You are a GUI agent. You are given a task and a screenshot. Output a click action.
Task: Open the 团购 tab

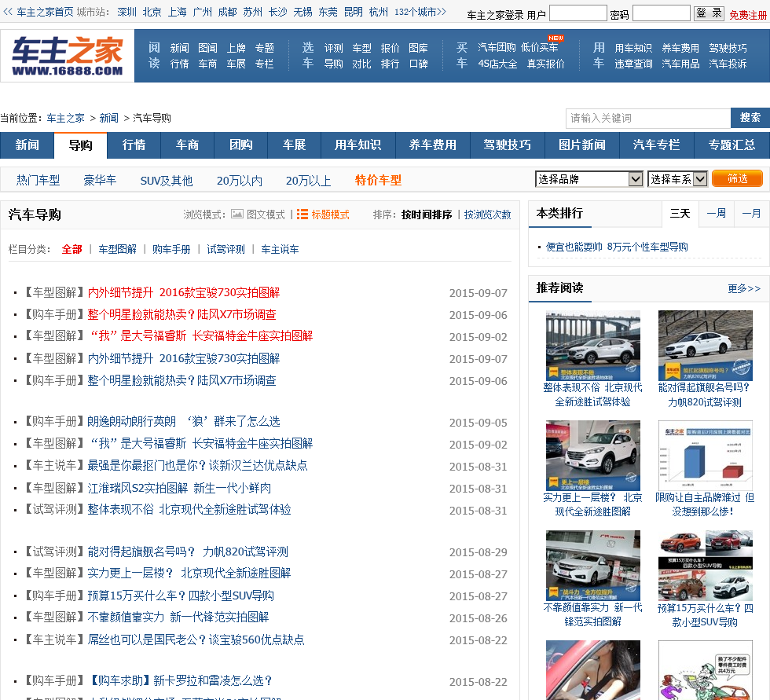point(241,145)
